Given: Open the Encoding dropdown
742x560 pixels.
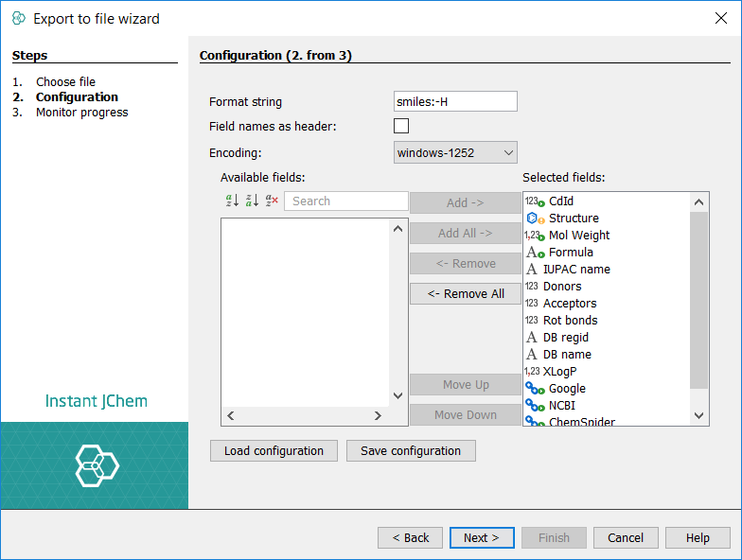Looking at the screenshot, I should coord(455,152).
